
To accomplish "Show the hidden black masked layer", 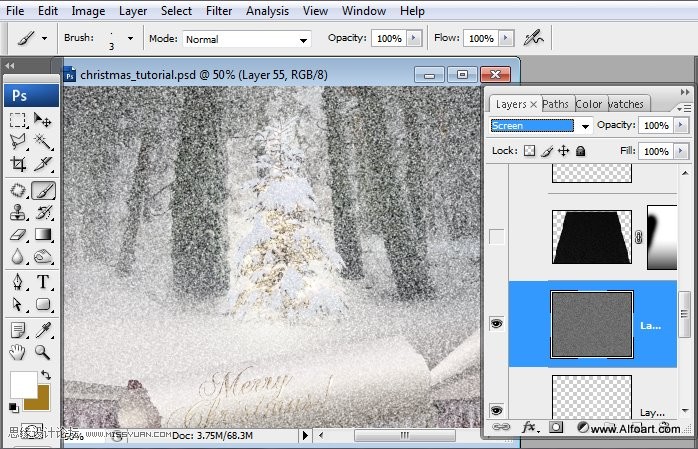I will [497, 237].
